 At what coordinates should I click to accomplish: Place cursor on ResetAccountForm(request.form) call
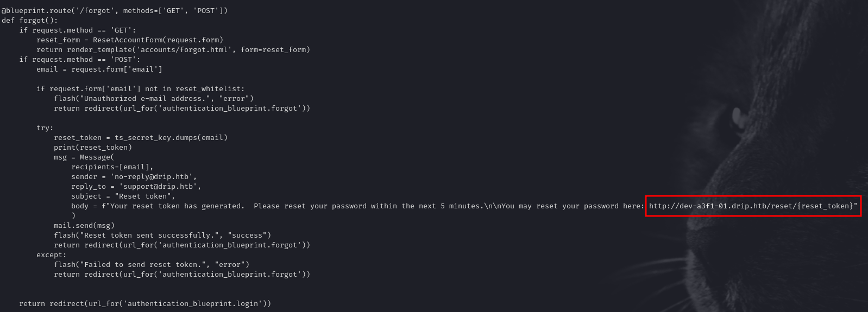(158, 40)
